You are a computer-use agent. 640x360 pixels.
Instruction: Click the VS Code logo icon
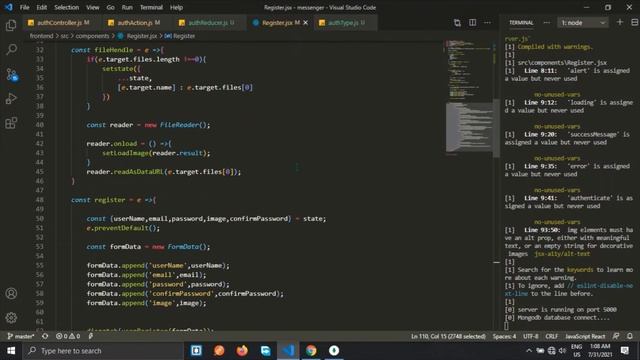coord(9,7)
